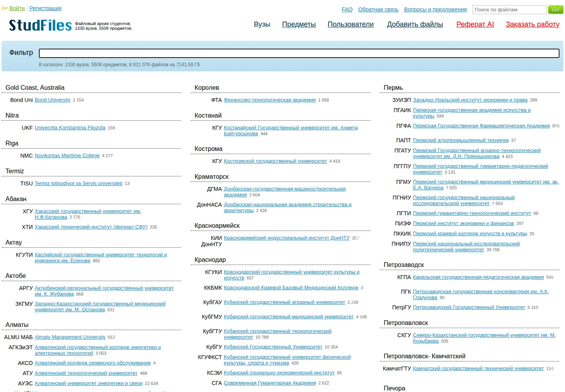
Task: Open Петрозаводский Государственный Университет link
Action: pos(469,307)
